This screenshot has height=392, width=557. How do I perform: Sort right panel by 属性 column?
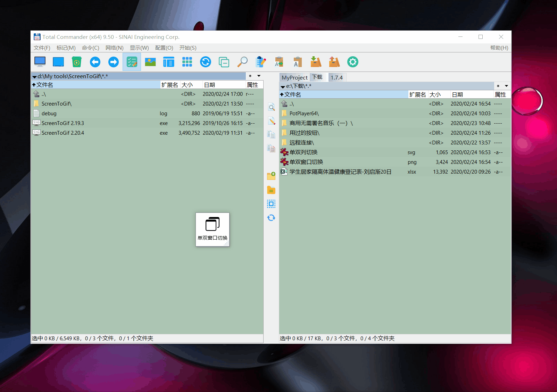click(x=502, y=94)
